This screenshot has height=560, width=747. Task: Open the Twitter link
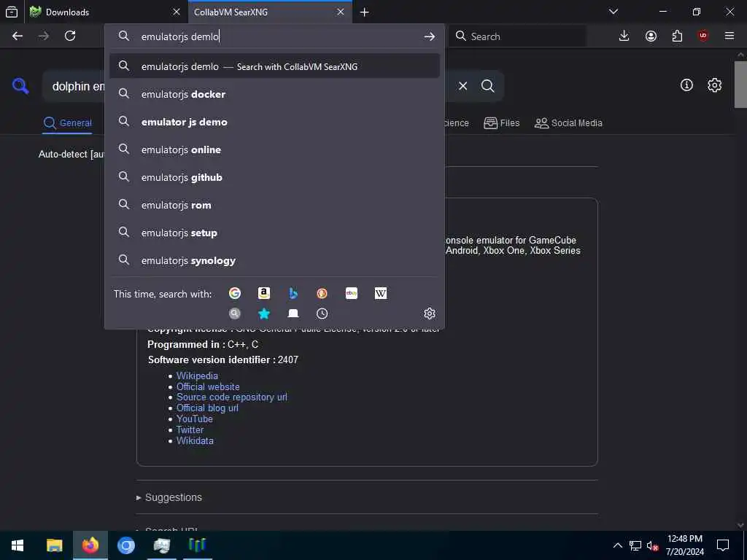tap(190, 430)
